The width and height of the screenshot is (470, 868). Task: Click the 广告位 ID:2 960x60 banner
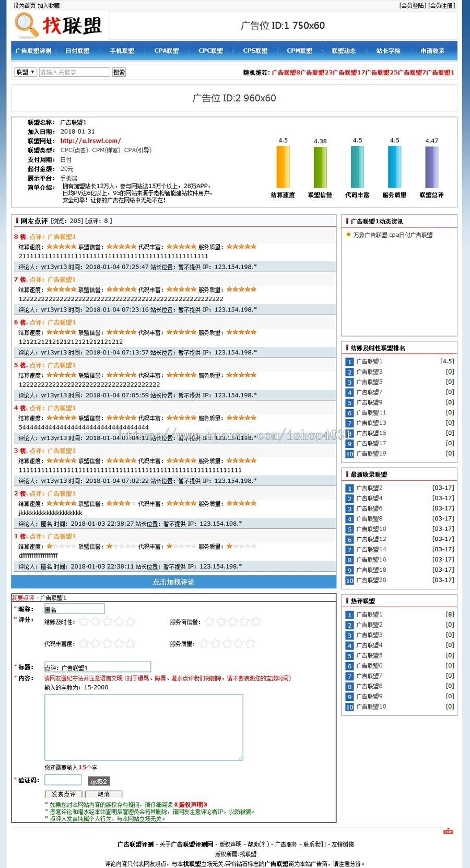tap(234, 98)
